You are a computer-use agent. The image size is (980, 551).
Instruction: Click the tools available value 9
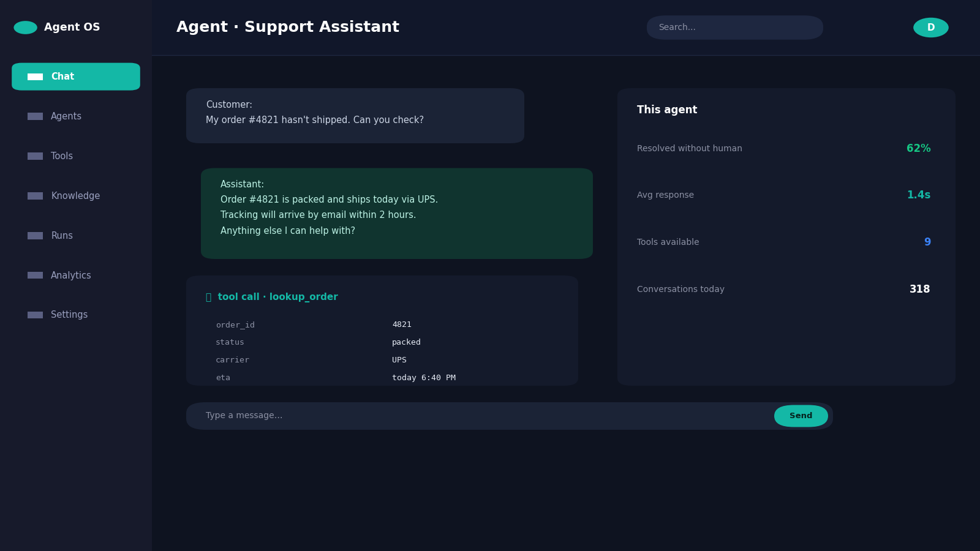click(x=927, y=242)
